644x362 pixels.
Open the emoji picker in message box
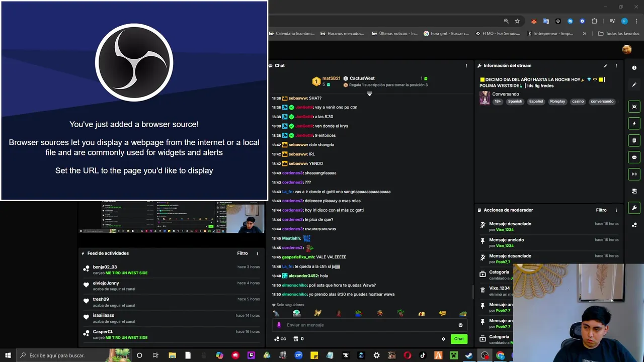point(460,325)
